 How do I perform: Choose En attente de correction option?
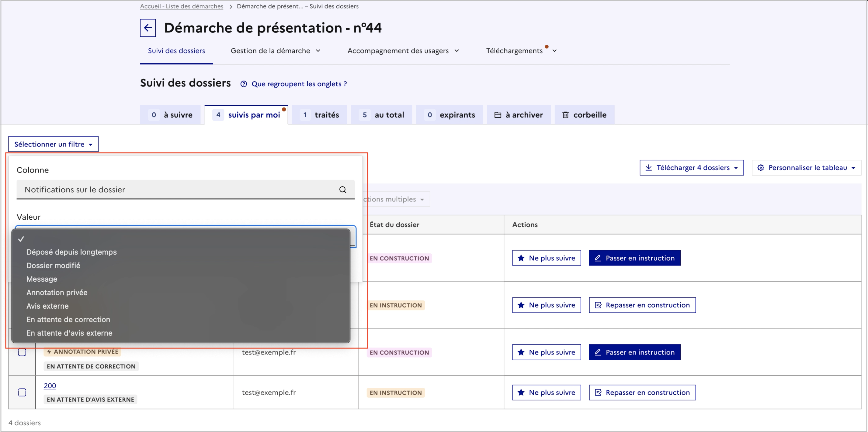(x=68, y=320)
